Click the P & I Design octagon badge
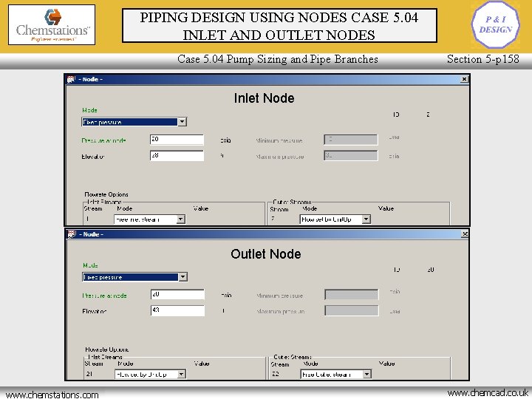 coord(495,24)
